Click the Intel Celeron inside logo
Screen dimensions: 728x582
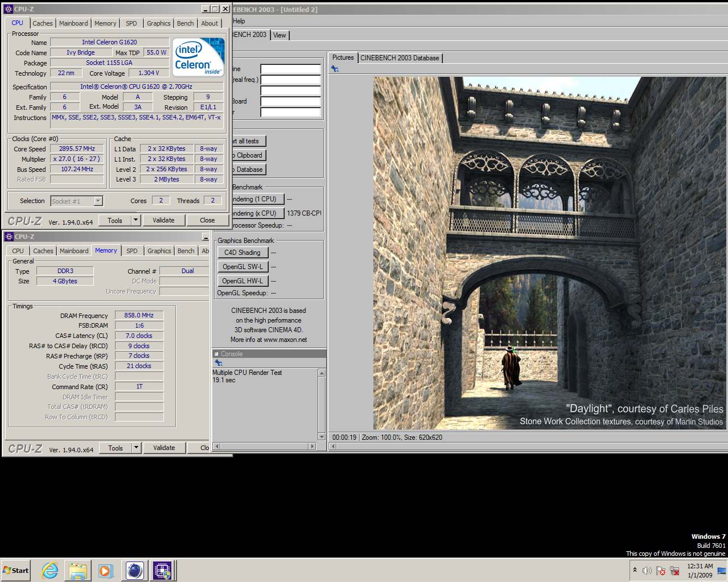198,57
